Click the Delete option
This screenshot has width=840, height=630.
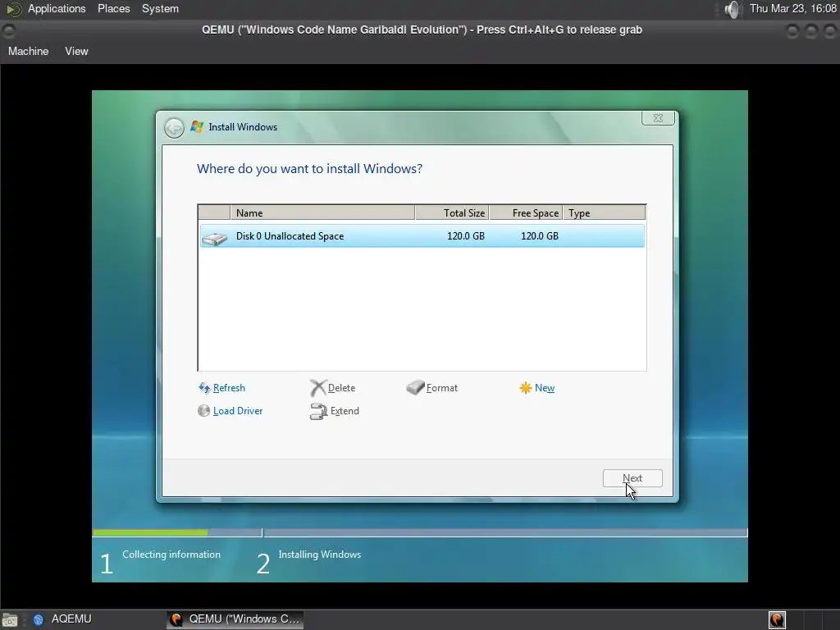pyautogui.click(x=341, y=388)
